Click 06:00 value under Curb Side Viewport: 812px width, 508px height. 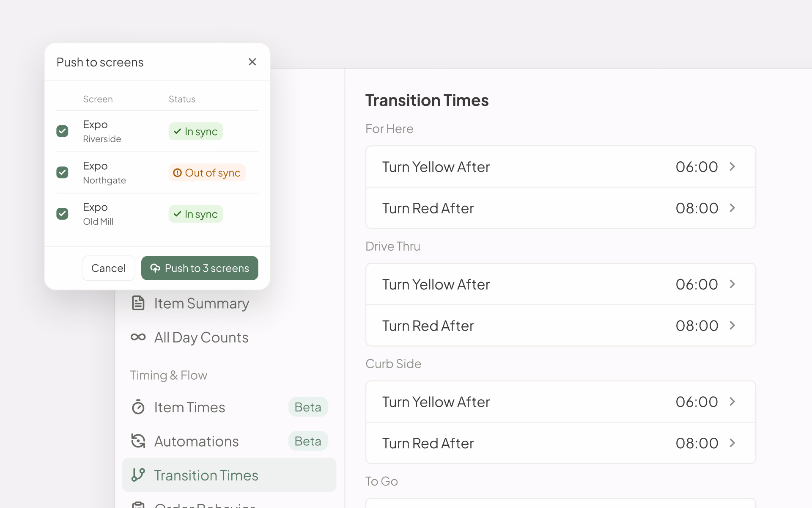point(697,402)
